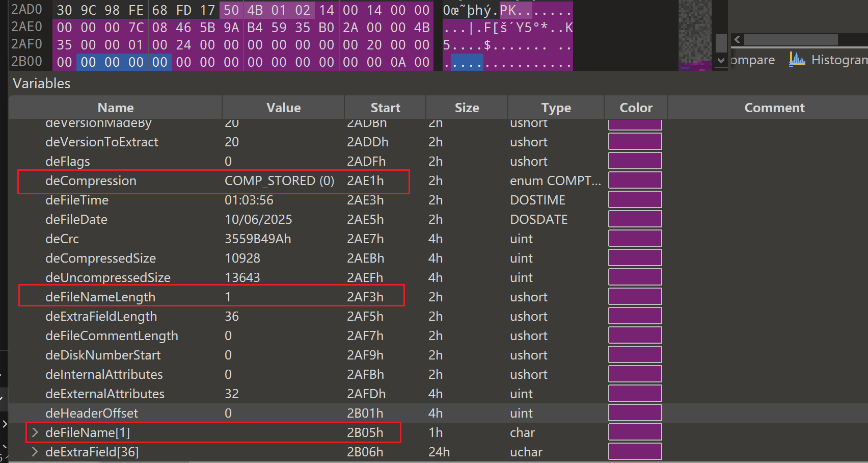Sort variables by the Name column header
This screenshot has width=868, height=463.
116,108
